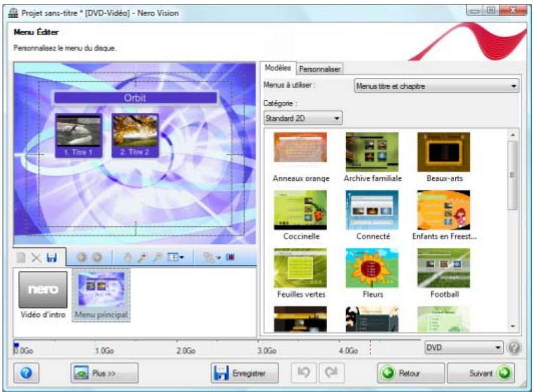
Task: Select the Fleurs template
Action: 372,273
